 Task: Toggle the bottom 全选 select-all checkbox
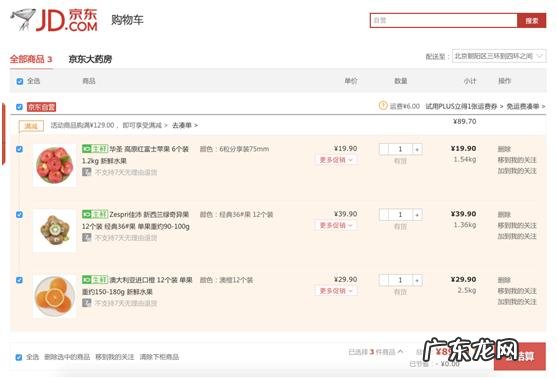19,357
